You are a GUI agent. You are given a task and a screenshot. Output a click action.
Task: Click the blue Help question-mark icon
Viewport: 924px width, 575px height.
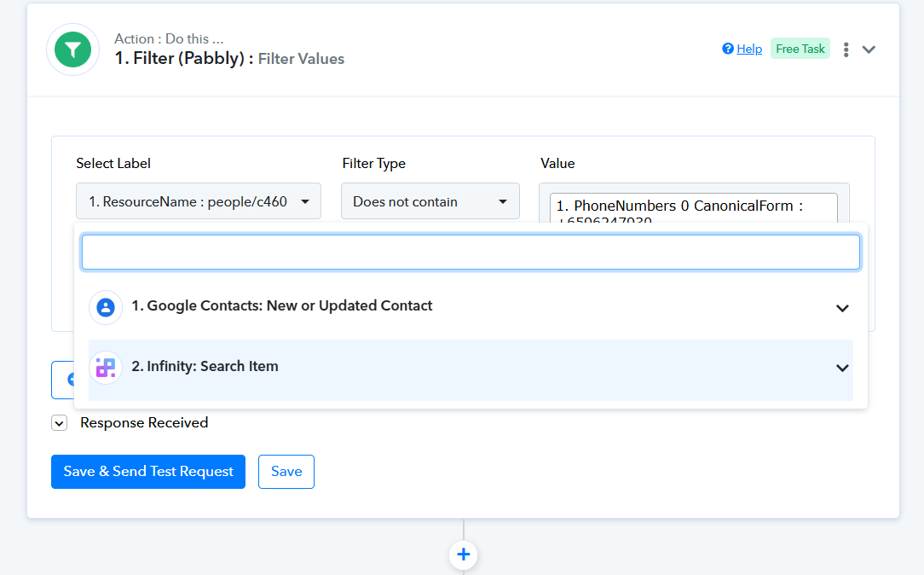coord(728,49)
